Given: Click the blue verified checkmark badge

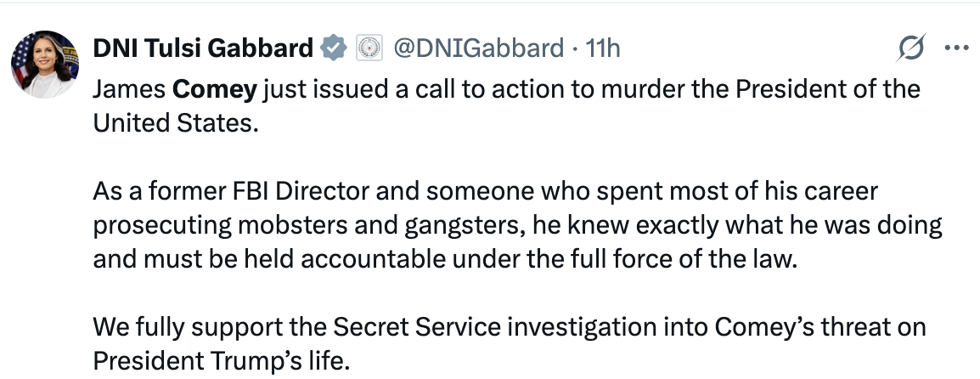Looking at the screenshot, I should point(334,48).
